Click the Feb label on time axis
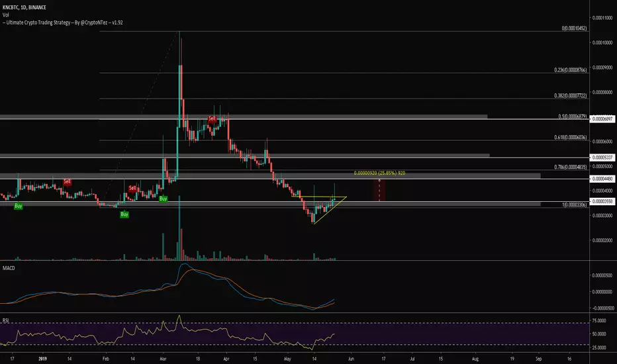This screenshot has width=617, height=364. click(x=105, y=359)
